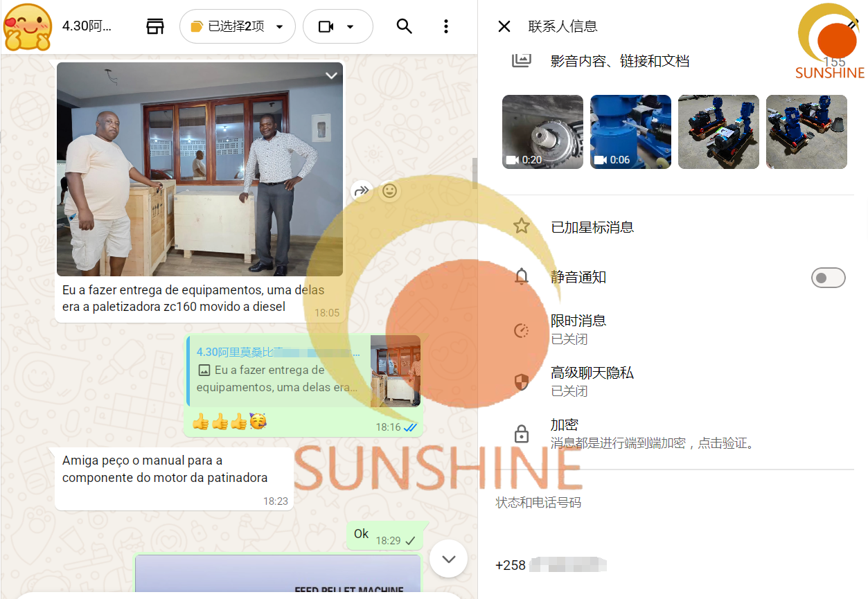Expand the 已选择2项 label dropdown
This screenshot has width=868, height=599.
pyautogui.click(x=238, y=27)
